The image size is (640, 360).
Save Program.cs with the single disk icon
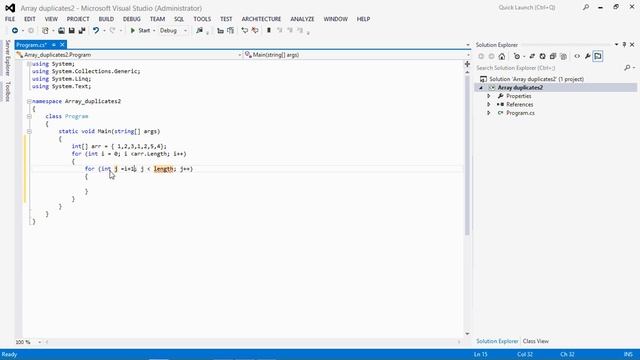[x=71, y=31]
